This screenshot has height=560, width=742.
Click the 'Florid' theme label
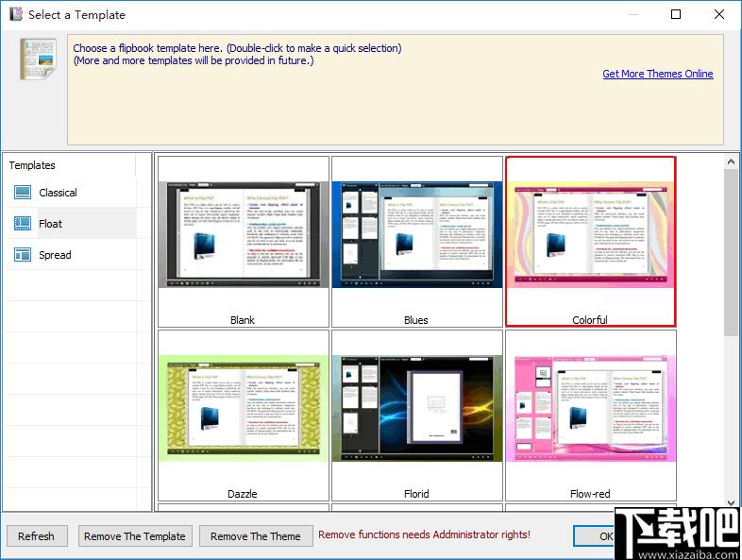click(x=416, y=494)
